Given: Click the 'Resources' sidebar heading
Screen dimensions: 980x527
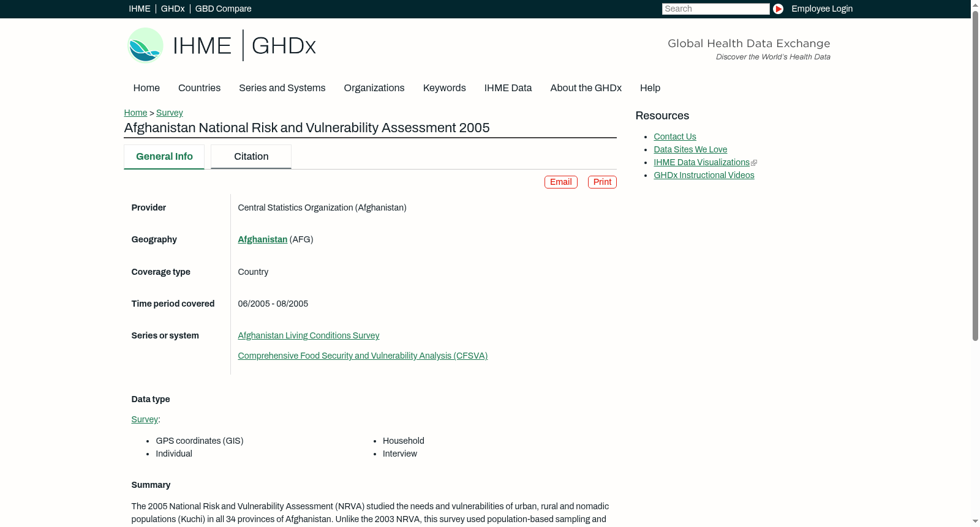Looking at the screenshot, I should click(x=662, y=116).
